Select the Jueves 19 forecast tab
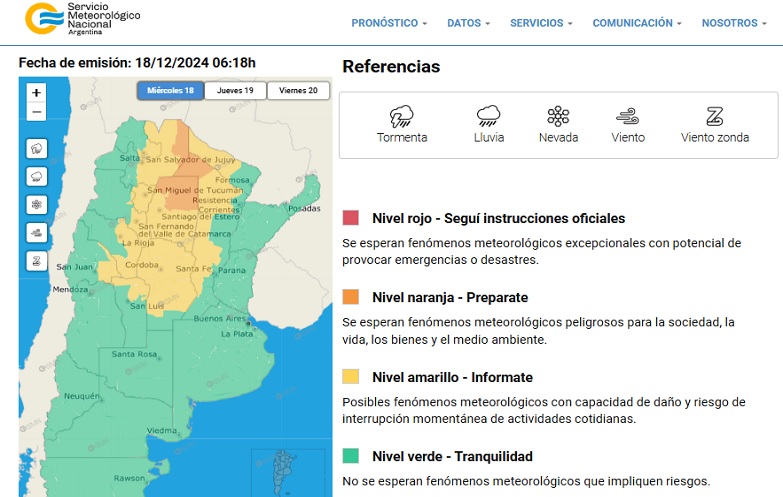 coord(235,91)
